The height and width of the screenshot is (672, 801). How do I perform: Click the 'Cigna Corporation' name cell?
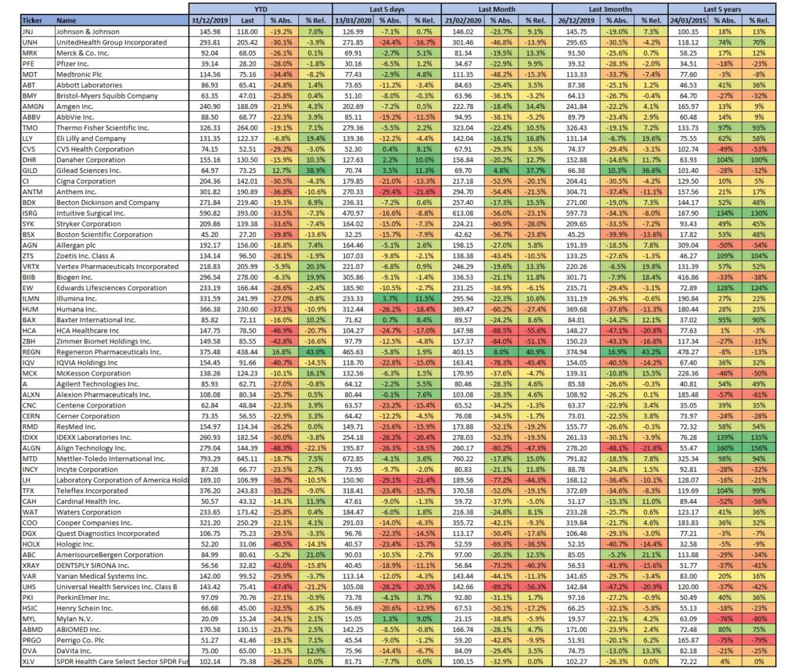(x=121, y=181)
